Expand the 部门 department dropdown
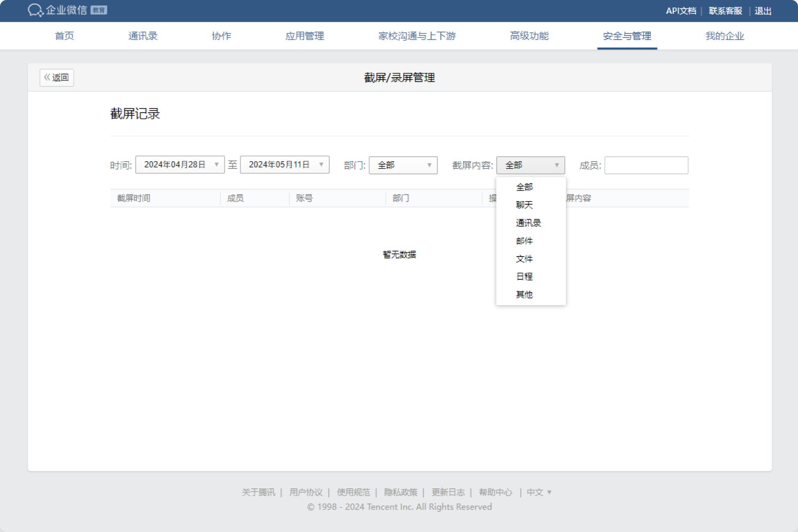 tap(403, 165)
